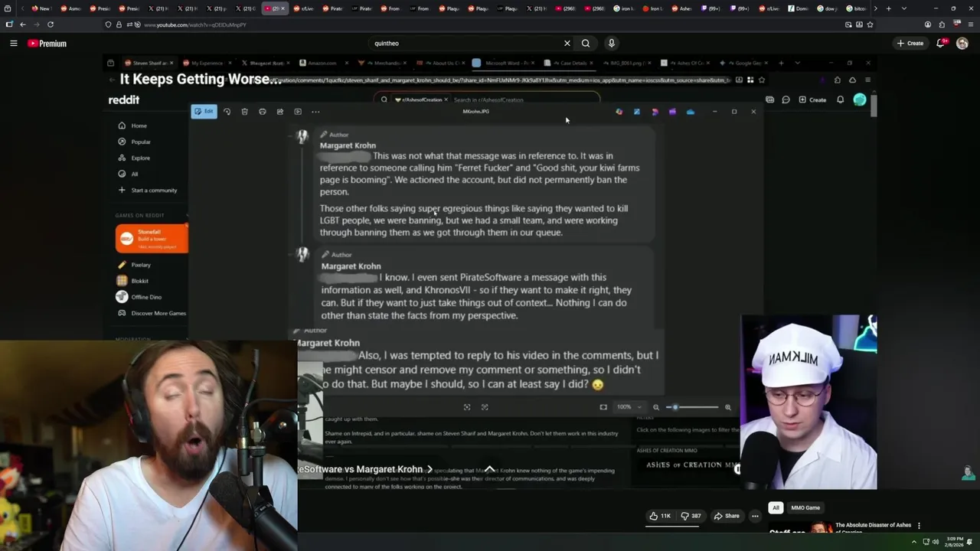Start slideshow in photo viewer
The height and width of the screenshot is (551, 980).
298,112
